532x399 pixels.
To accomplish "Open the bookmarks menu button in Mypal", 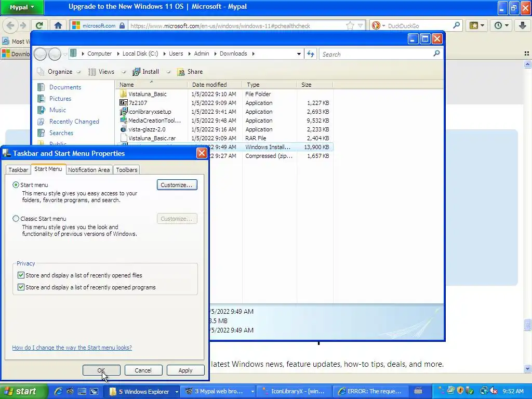I will click(477, 25).
